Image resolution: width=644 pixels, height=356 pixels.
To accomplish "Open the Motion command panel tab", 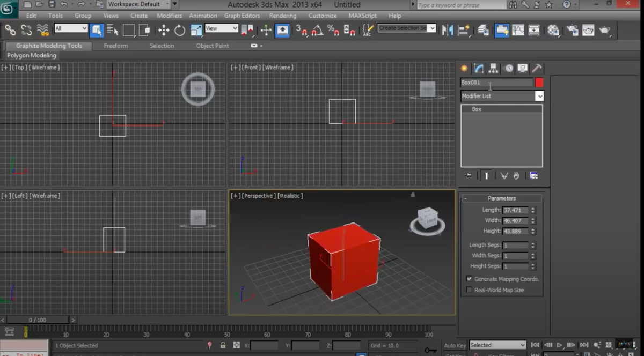I will pyautogui.click(x=508, y=68).
